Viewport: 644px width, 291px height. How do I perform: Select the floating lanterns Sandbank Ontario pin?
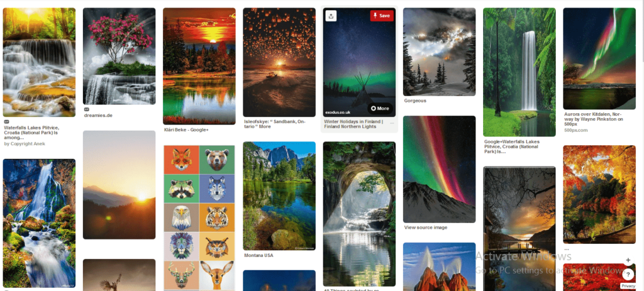279,62
